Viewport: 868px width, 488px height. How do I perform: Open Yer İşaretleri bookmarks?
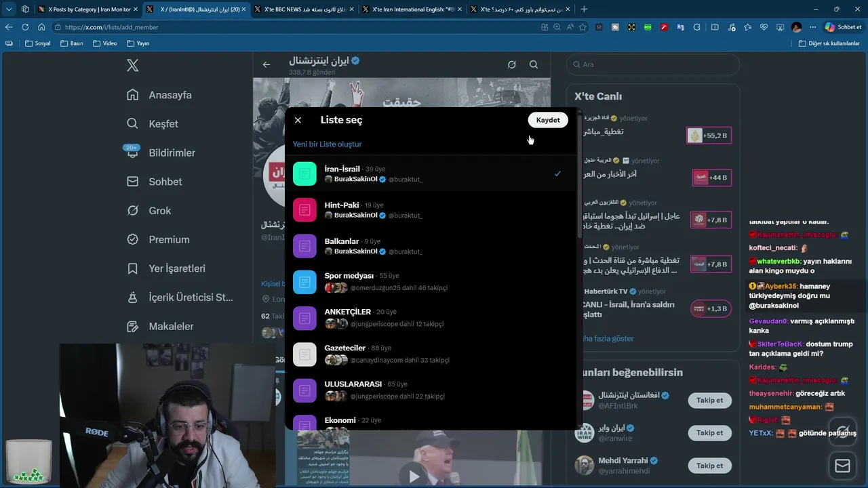pyautogui.click(x=166, y=268)
